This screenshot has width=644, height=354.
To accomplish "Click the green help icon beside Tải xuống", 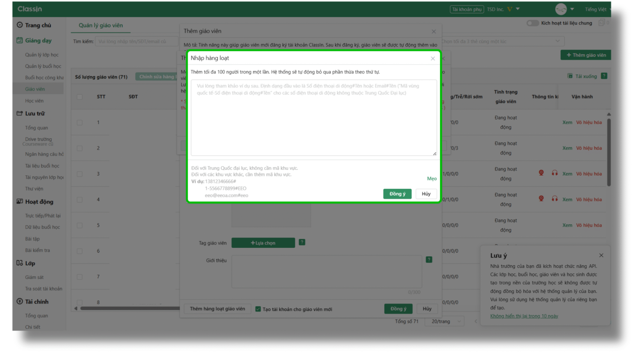I will tap(604, 76).
